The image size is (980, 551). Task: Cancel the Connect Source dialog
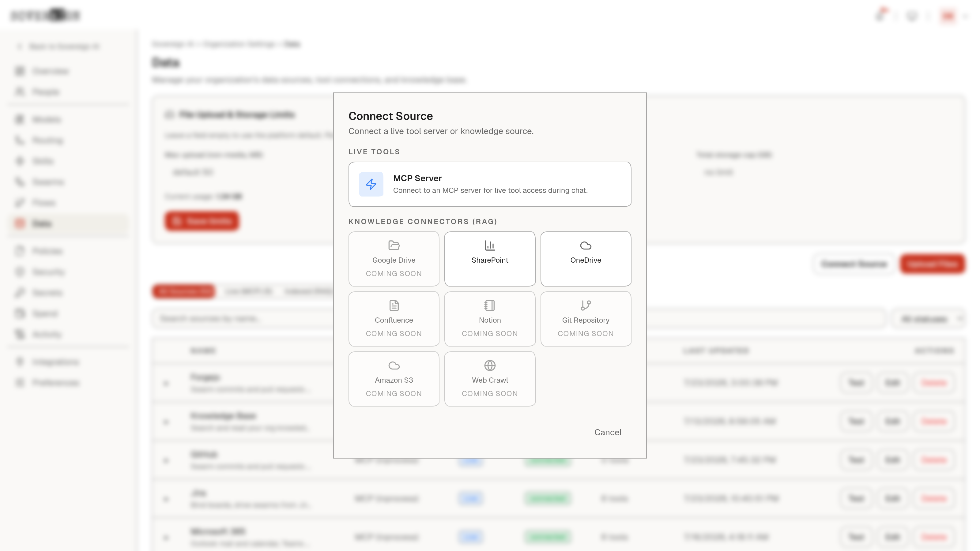point(608,432)
